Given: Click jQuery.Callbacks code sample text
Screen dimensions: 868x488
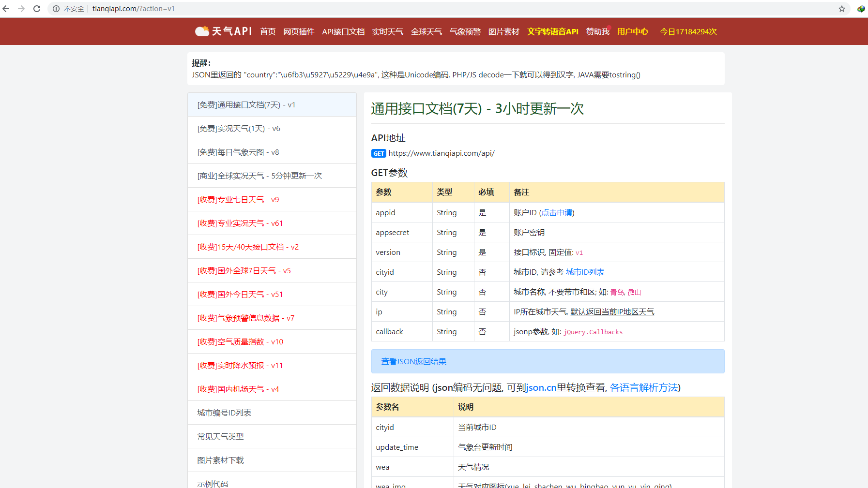Looking at the screenshot, I should pyautogui.click(x=593, y=332).
